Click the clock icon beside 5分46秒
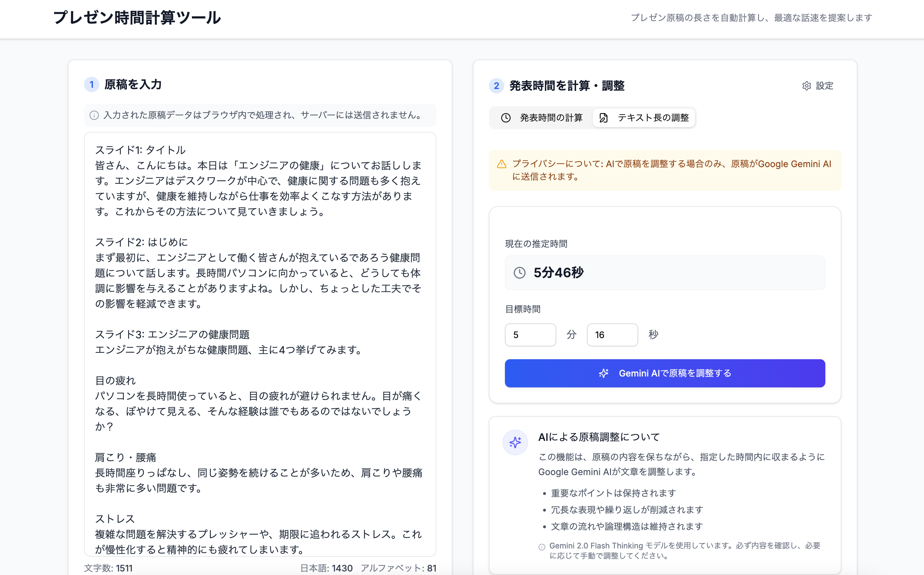924x575 pixels. click(x=519, y=273)
